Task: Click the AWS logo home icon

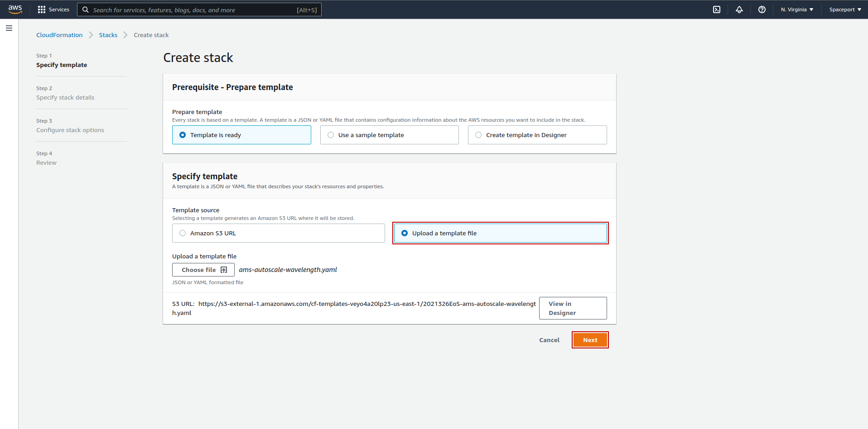Action: coord(15,9)
